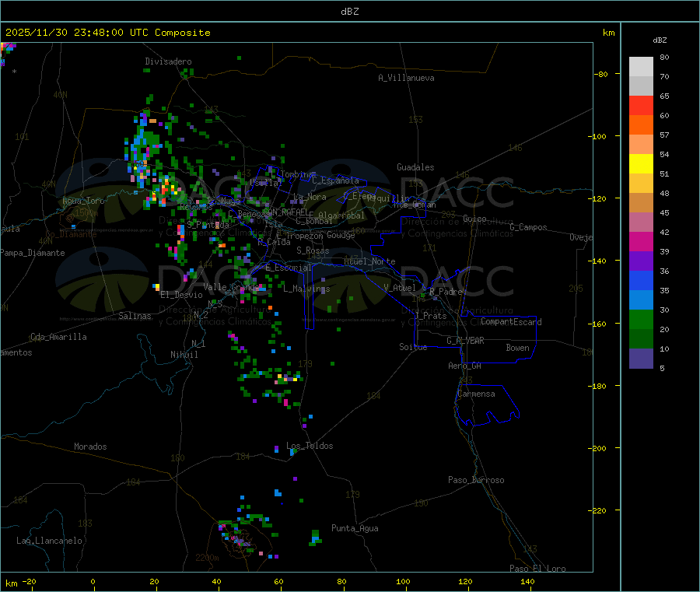Click the 'Aero_GA' place label
Viewport: 700px width, 592px height.
pyautogui.click(x=465, y=366)
